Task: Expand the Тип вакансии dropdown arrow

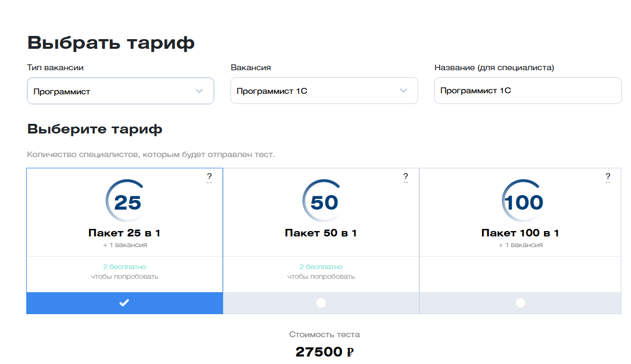Action: (x=199, y=91)
